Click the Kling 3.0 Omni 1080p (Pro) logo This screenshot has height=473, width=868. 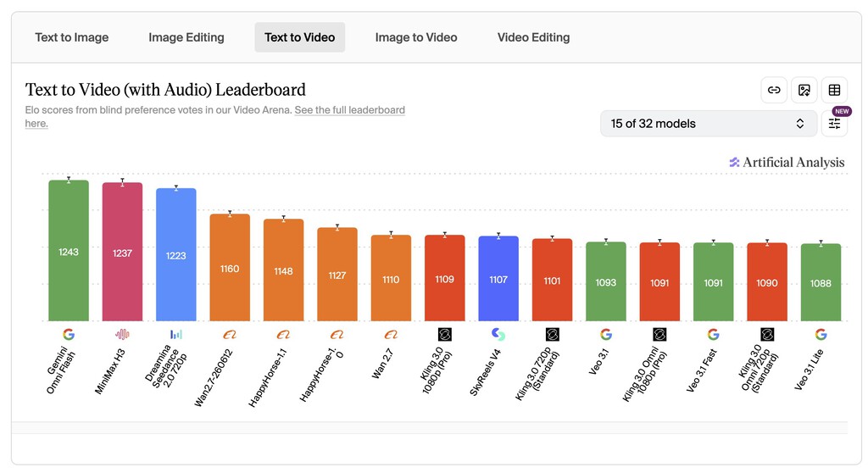click(x=659, y=335)
